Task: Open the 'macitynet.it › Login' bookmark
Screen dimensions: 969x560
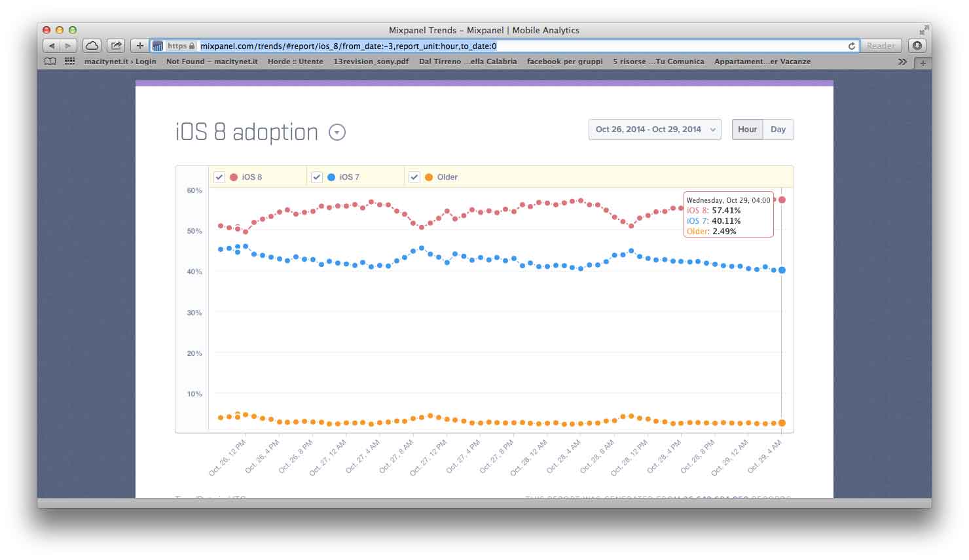Action: point(120,61)
